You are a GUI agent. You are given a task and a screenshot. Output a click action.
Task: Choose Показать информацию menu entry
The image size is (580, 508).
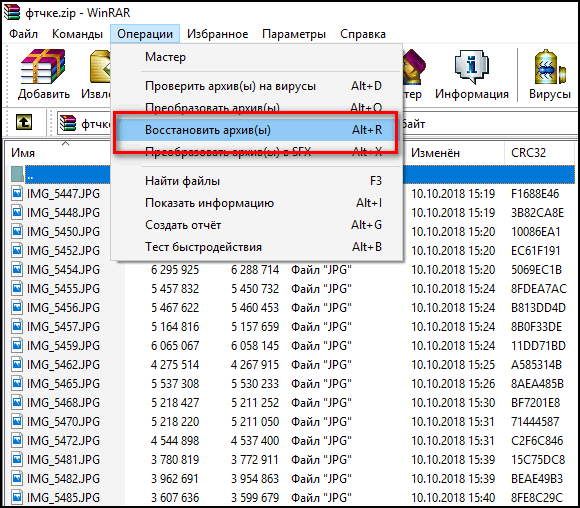(x=257, y=203)
